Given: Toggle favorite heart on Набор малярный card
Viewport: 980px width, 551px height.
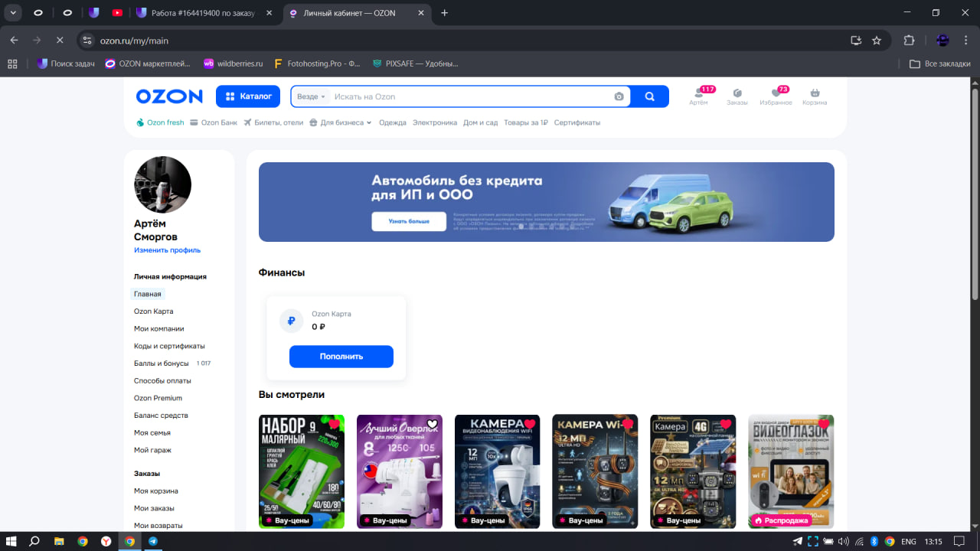Looking at the screenshot, I should point(334,424).
